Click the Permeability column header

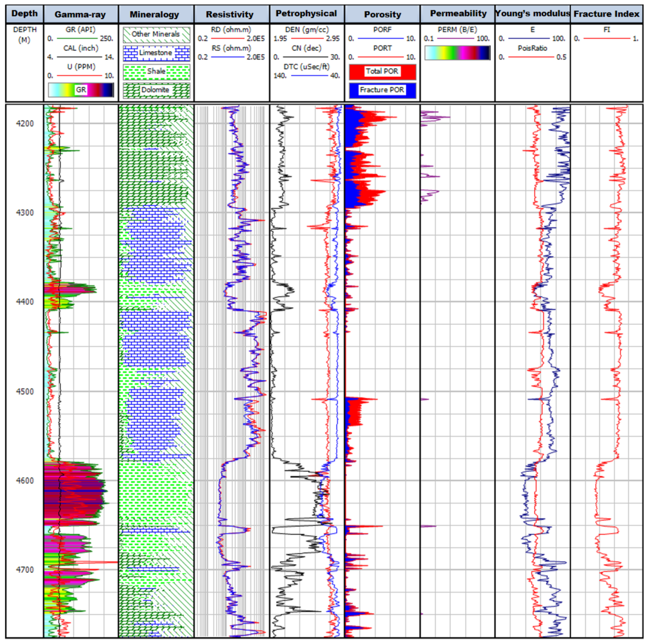click(x=458, y=13)
